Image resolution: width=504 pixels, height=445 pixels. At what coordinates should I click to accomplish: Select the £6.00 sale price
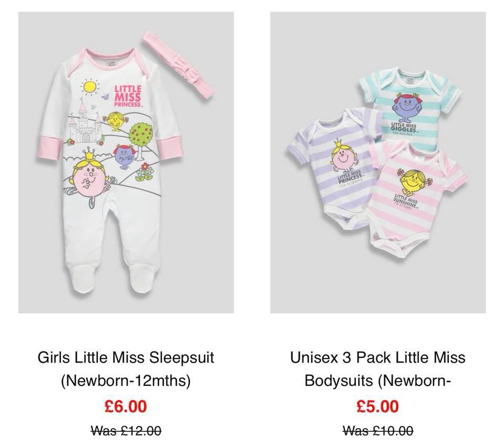pyautogui.click(x=125, y=406)
